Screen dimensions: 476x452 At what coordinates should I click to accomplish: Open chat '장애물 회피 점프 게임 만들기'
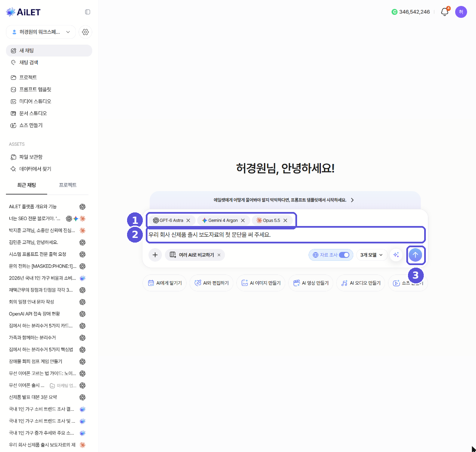coord(47,361)
